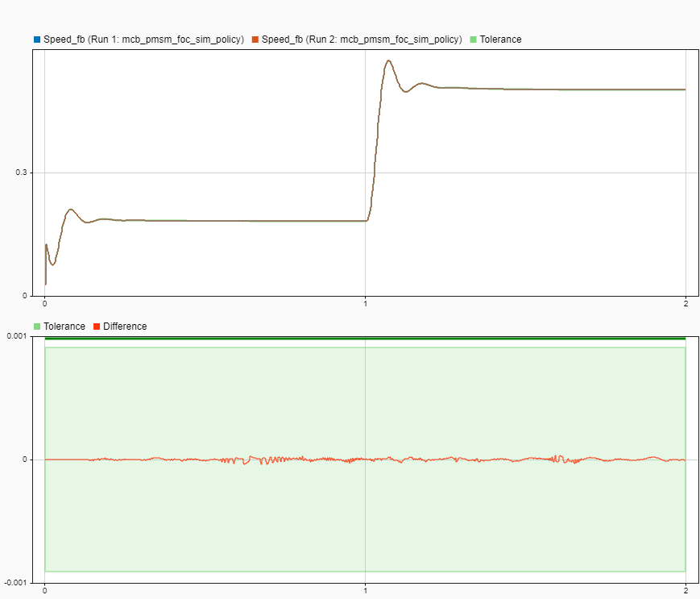
Task: Select the Tolerance label in the top legend
Action: [500, 39]
